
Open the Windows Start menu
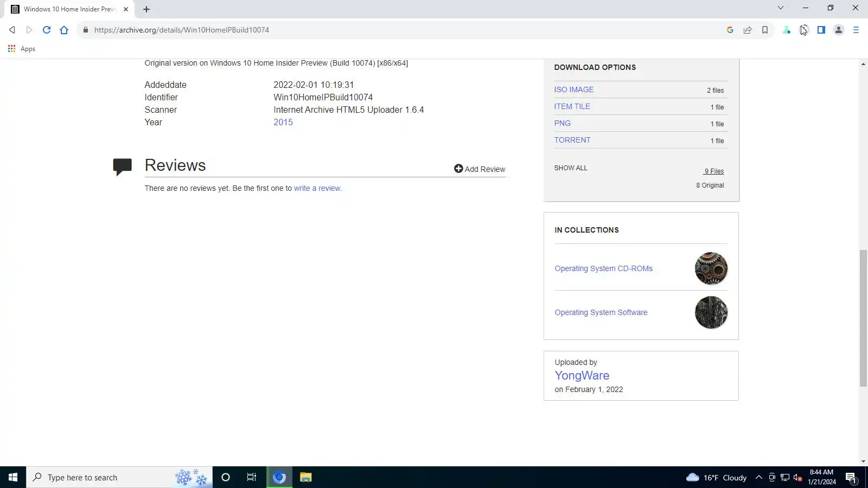click(13, 477)
